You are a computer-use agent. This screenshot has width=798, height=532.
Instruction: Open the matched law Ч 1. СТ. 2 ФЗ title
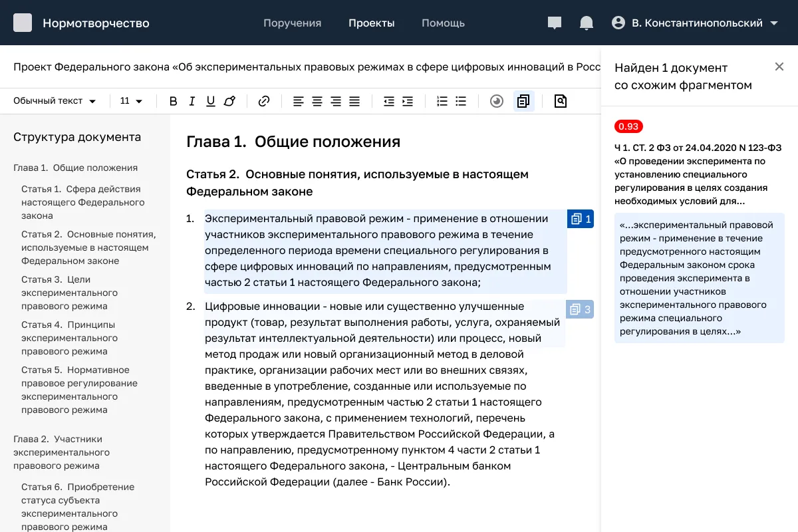click(x=698, y=174)
